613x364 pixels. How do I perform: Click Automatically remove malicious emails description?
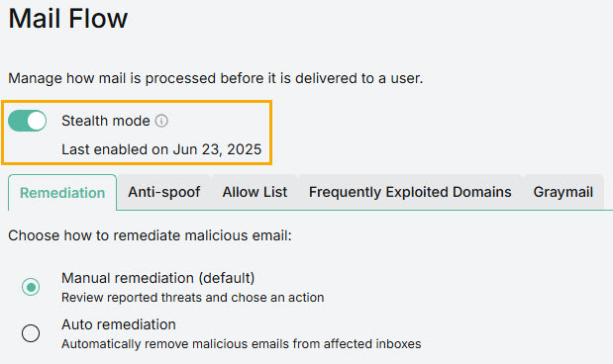point(242,344)
